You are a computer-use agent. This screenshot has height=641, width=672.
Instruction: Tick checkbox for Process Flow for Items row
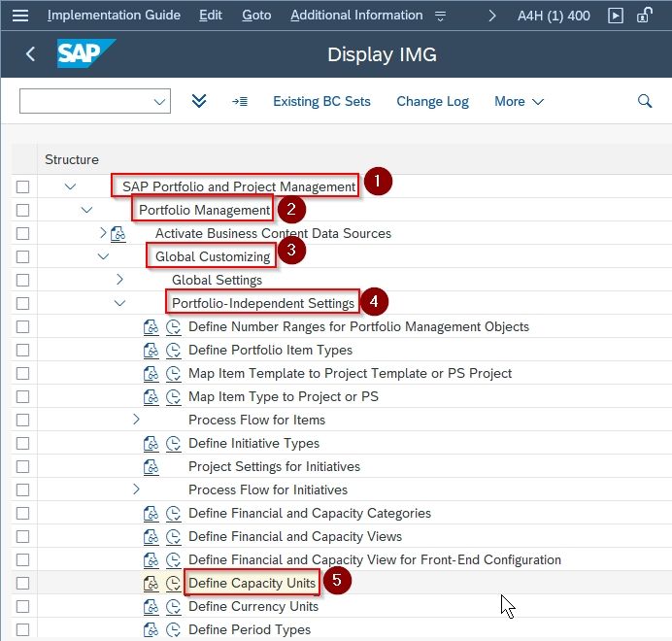(x=22, y=421)
